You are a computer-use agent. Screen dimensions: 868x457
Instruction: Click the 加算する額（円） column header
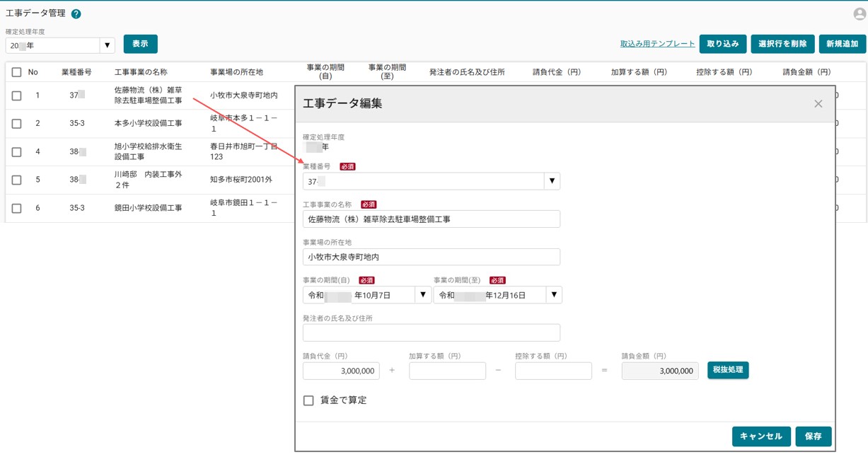click(x=640, y=72)
